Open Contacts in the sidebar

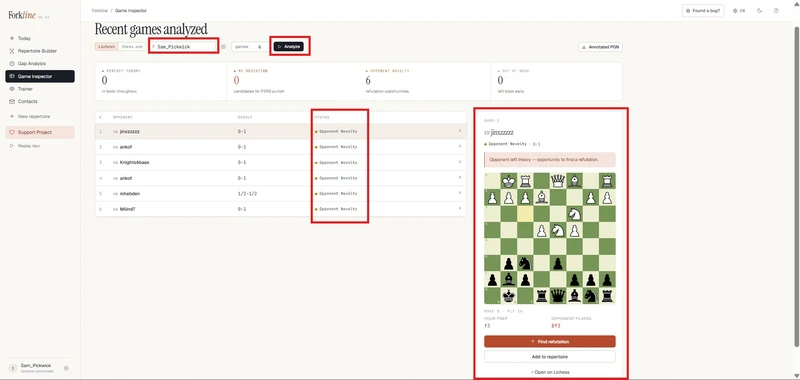(x=40, y=101)
